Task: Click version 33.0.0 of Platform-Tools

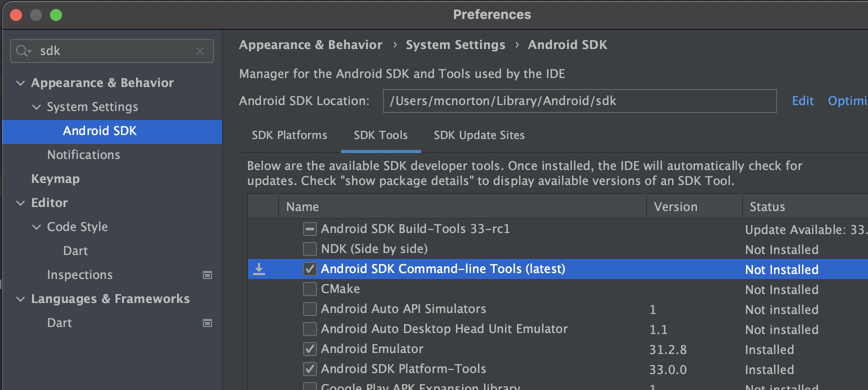Action: point(668,369)
